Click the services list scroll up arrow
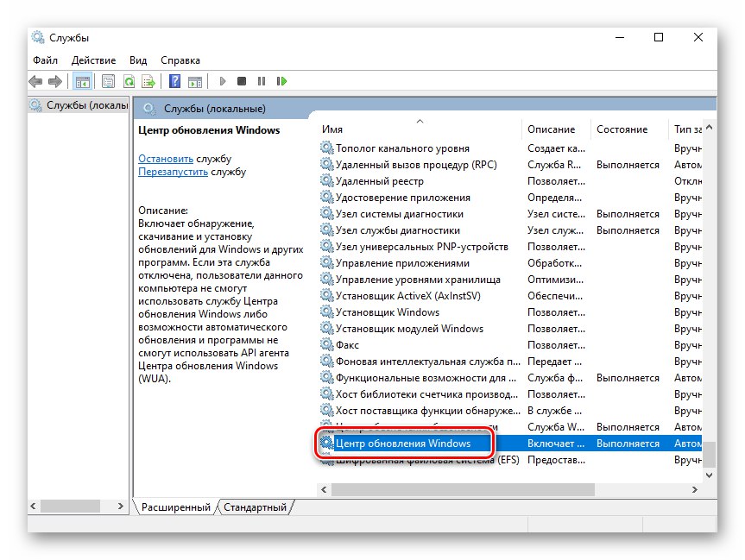 (x=710, y=128)
